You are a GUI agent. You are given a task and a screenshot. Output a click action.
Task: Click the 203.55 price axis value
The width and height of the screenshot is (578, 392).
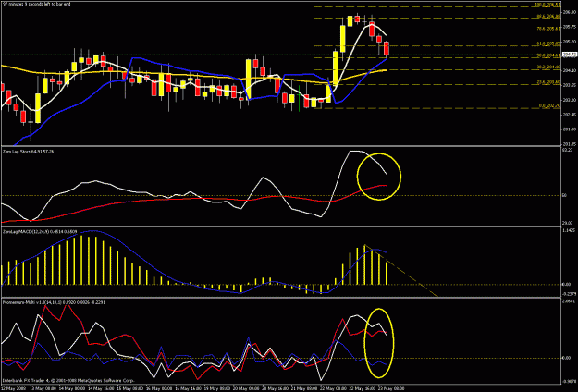(x=569, y=85)
